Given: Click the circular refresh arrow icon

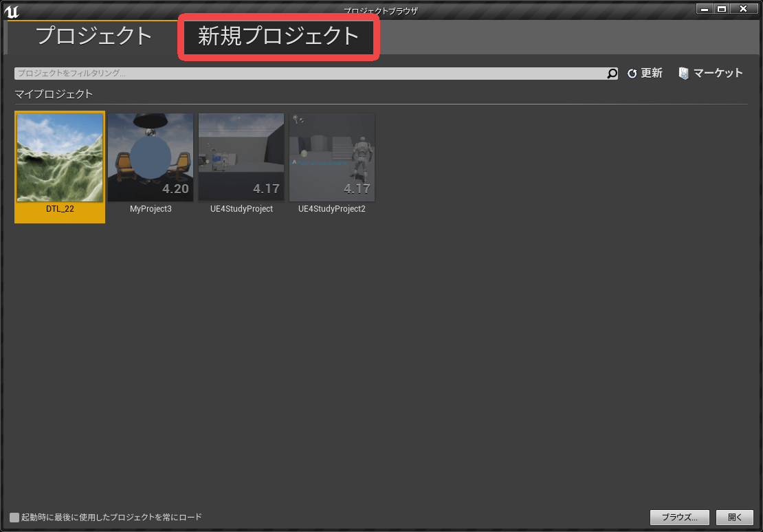Looking at the screenshot, I should (x=632, y=74).
